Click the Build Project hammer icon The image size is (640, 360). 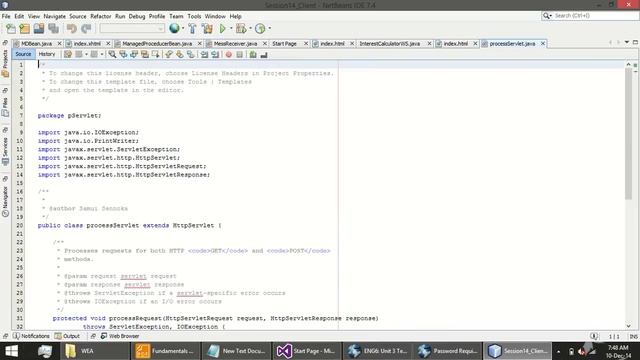click(x=192, y=29)
